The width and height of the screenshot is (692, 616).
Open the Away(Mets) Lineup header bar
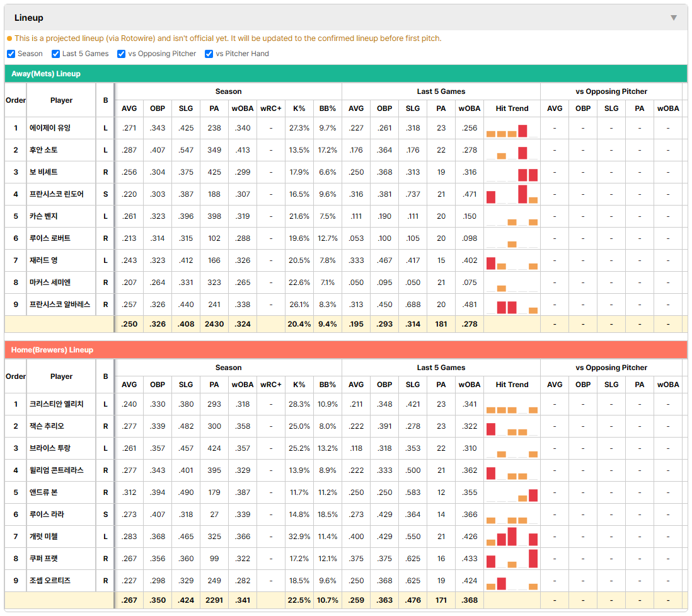coord(345,74)
